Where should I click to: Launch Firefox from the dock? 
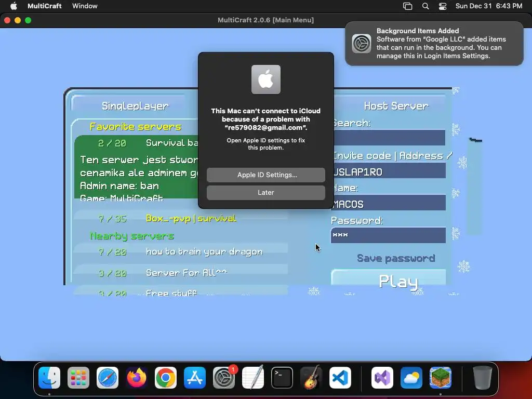click(137, 378)
